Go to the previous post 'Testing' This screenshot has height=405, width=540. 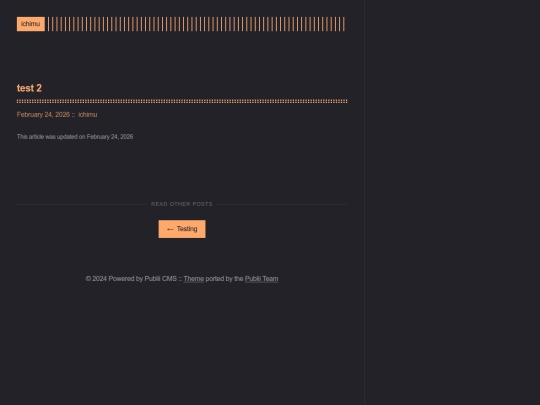pyautogui.click(x=182, y=229)
